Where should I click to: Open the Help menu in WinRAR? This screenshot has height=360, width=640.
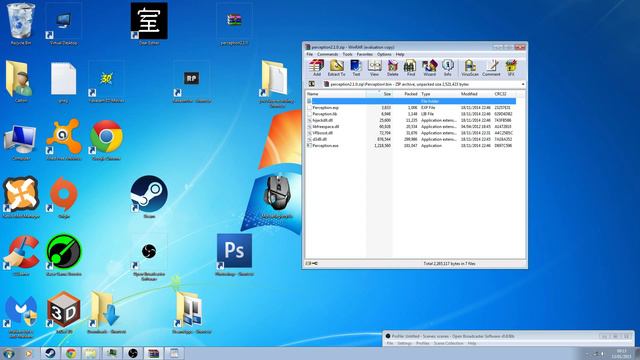pyautogui.click(x=400, y=54)
